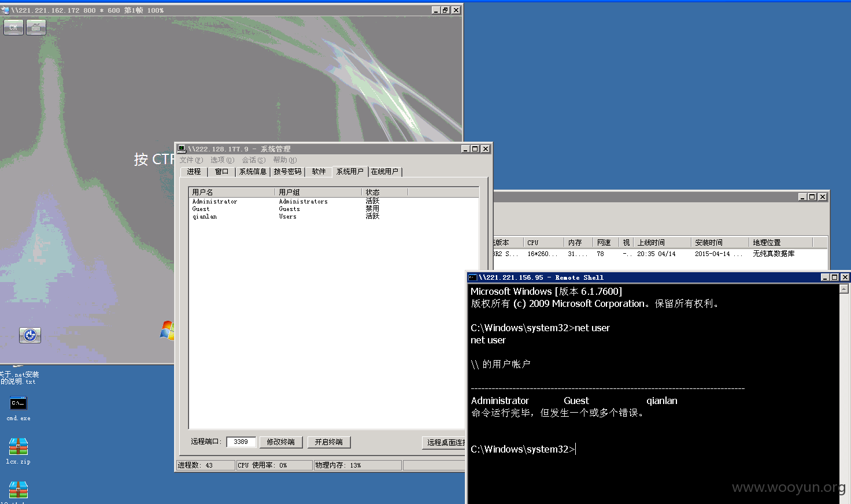Click the command prompt input line
This screenshot has width=851, height=504.
coord(523,449)
